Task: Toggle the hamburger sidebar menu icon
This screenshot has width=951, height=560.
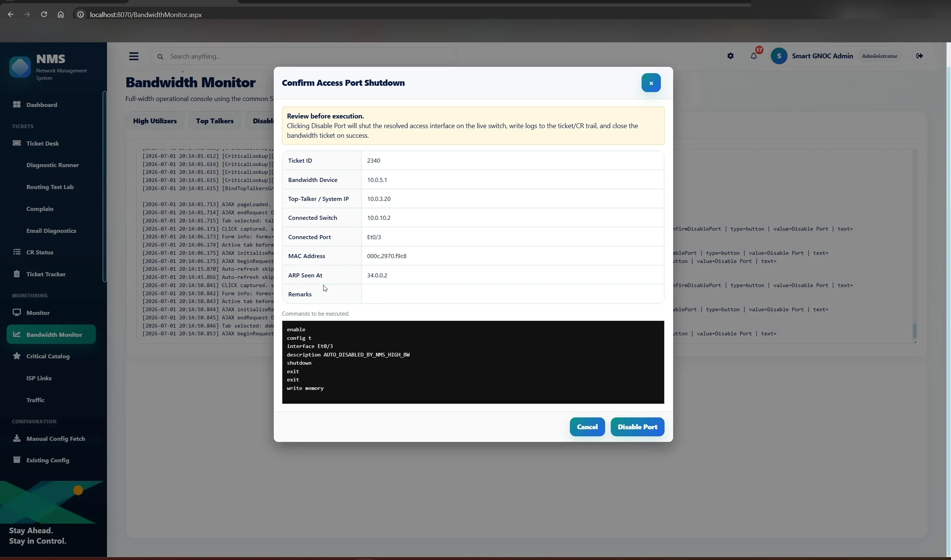Action: point(134,56)
